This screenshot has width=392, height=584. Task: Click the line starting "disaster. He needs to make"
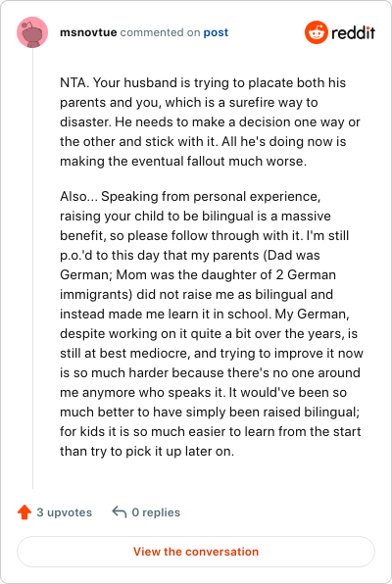(x=210, y=122)
